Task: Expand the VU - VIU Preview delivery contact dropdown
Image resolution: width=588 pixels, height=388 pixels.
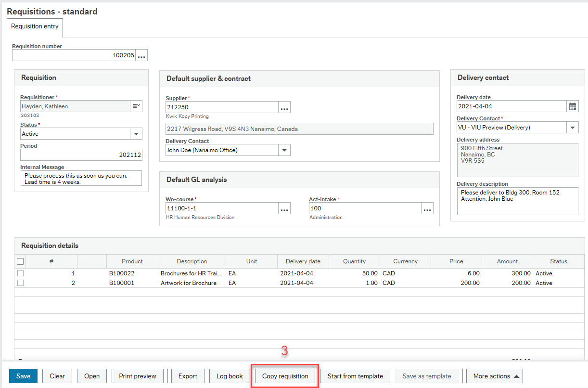Action: tap(573, 127)
